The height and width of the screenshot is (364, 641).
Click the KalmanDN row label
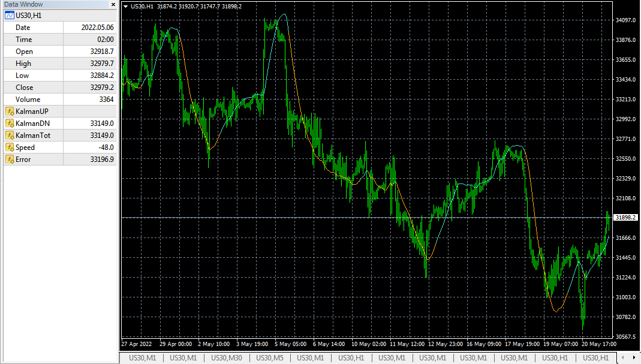(33, 123)
